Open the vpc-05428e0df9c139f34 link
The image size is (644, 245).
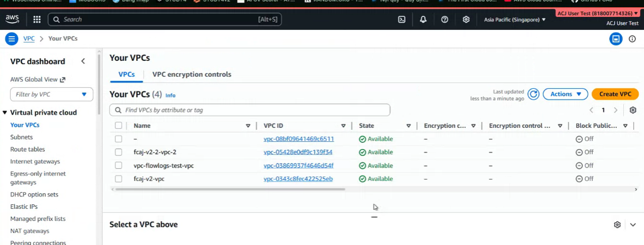tap(298, 152)
